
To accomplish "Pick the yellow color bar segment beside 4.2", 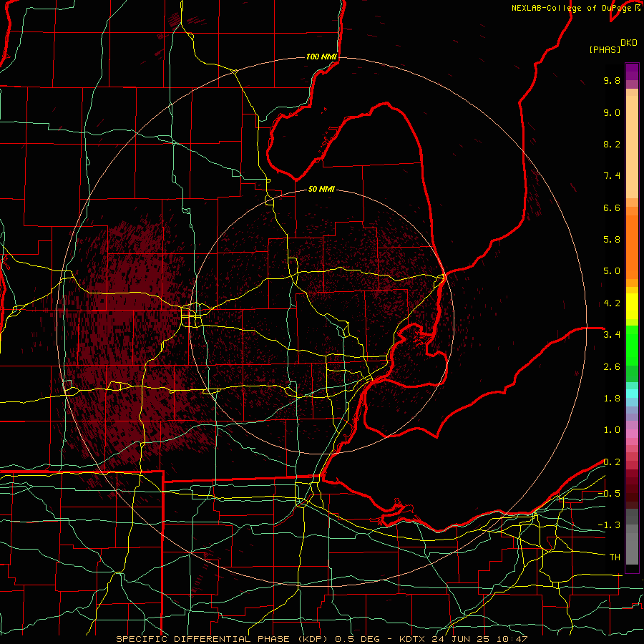I will click(x=632, y=306).
